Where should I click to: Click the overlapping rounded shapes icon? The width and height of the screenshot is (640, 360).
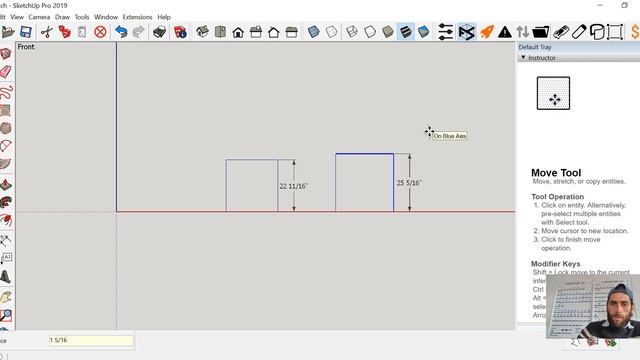[x=597, y=32]
